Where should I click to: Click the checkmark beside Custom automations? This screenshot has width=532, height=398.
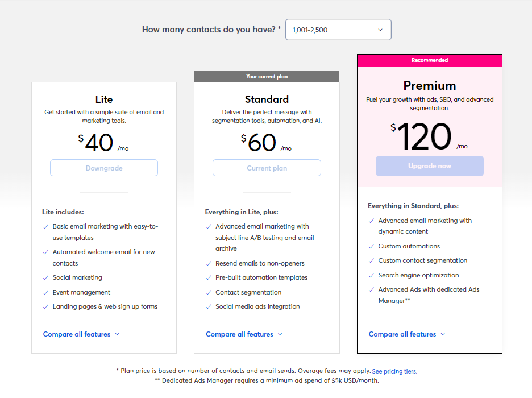371,246
